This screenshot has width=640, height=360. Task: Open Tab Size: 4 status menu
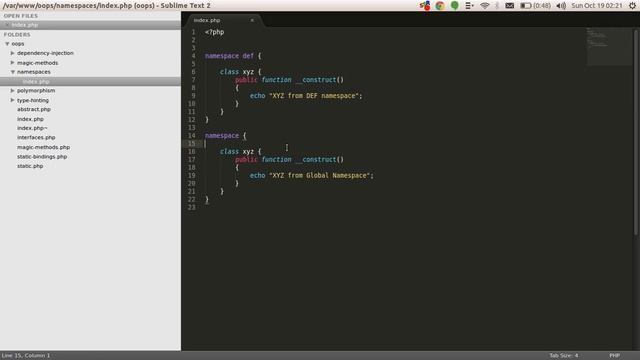click(x=564, y=356)
